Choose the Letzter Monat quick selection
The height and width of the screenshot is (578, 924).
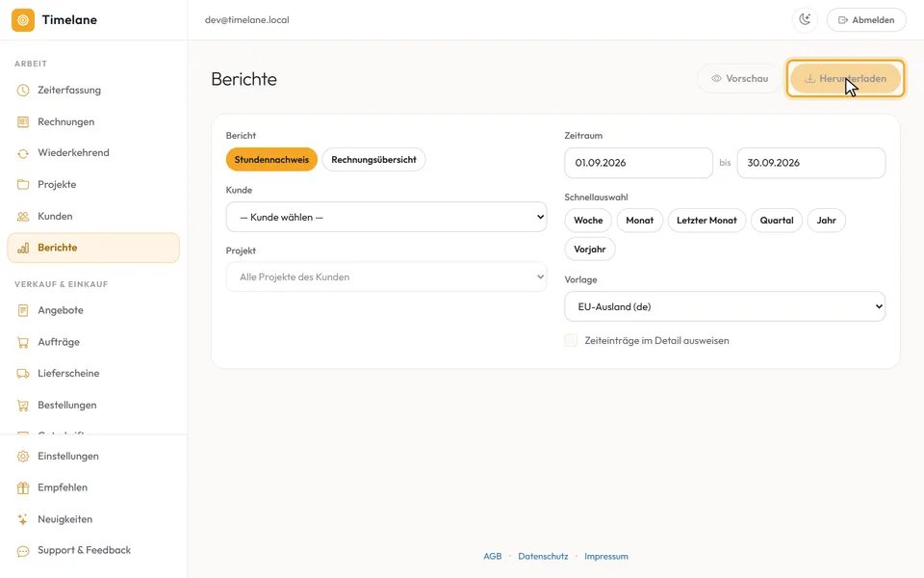coord(706,220)
